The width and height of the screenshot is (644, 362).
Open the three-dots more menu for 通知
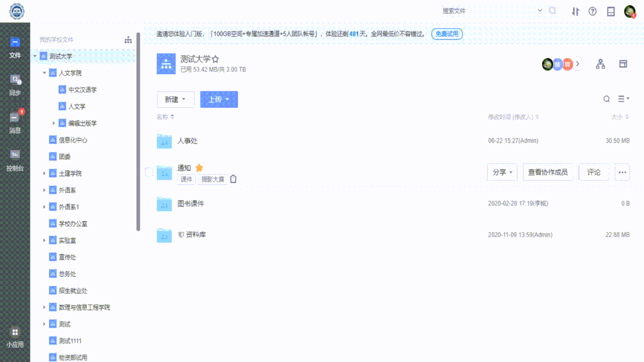(623, 172)
